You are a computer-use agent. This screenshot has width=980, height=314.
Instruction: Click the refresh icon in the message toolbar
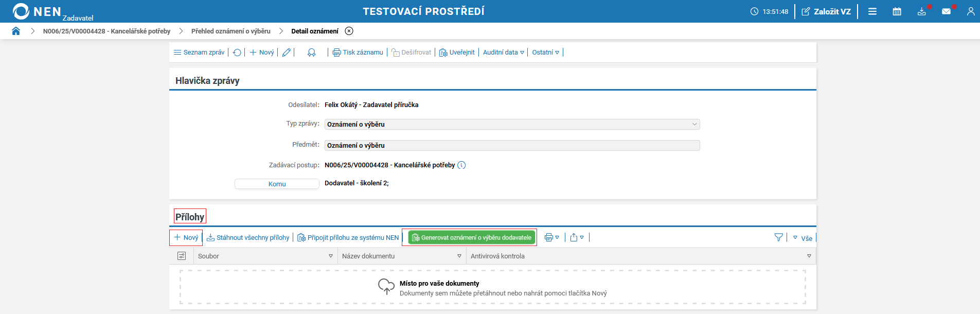coord(237,53)
